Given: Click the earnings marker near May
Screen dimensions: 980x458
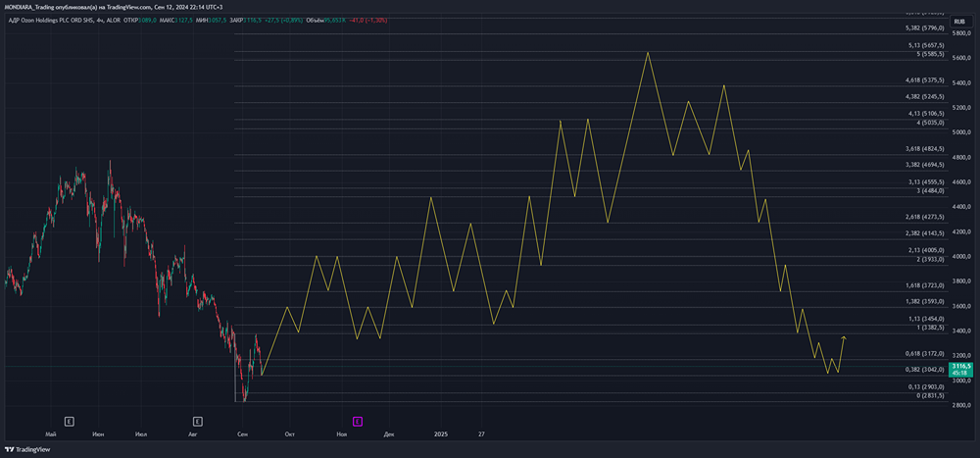Looking at the screenshot, I should coord(69,421).
